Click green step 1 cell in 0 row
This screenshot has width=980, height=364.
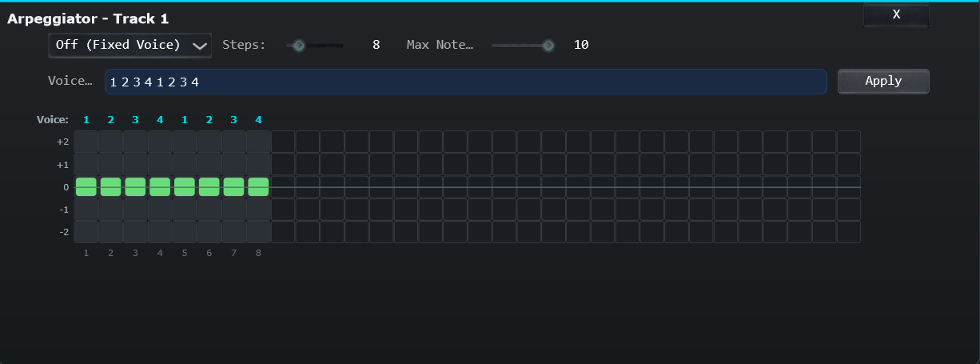[x=86, y=186]
